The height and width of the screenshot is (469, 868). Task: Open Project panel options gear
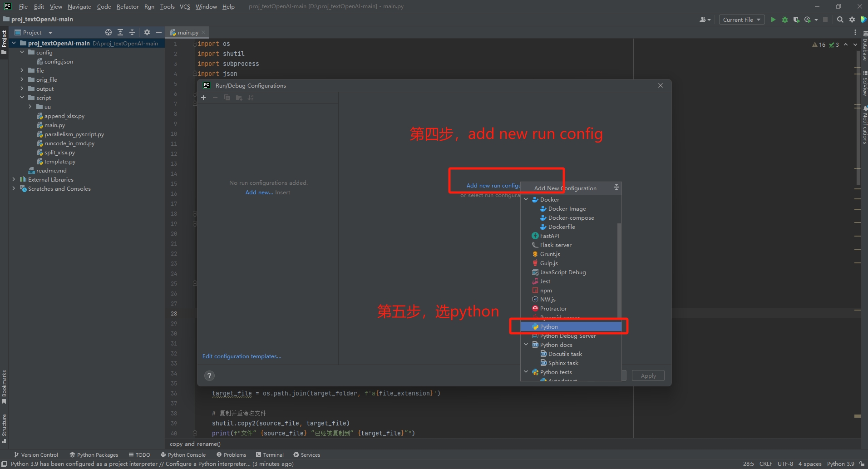pyautogui.click(x=147, y=32)
